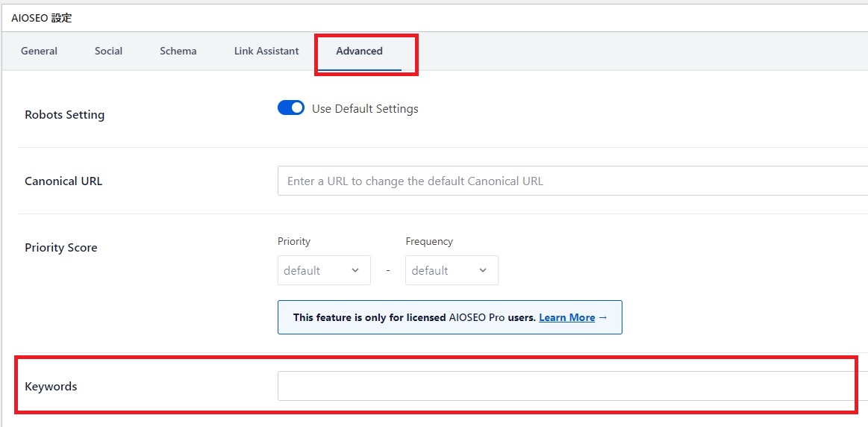
Task: Click the "Use Default Settings" text label
Action: click(365, 109)
